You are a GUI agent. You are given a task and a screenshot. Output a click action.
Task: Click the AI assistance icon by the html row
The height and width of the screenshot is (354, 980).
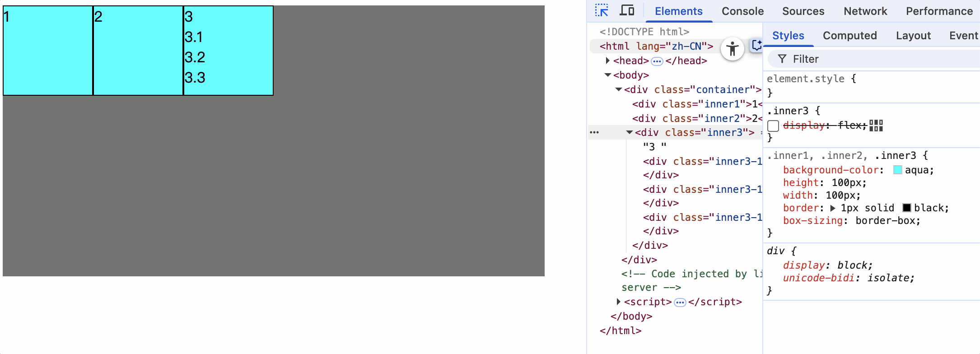[x=756, y=45]
